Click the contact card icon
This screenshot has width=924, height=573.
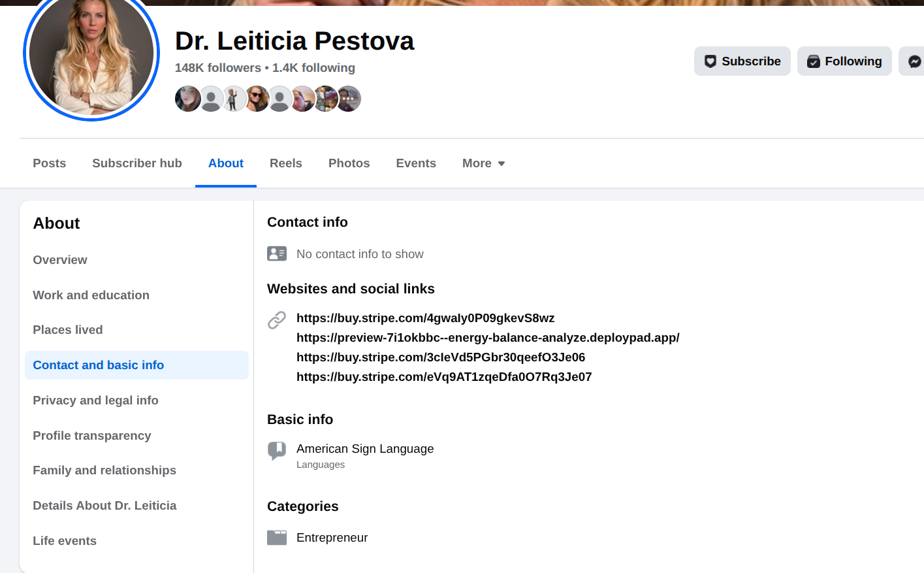coord(277,254)
